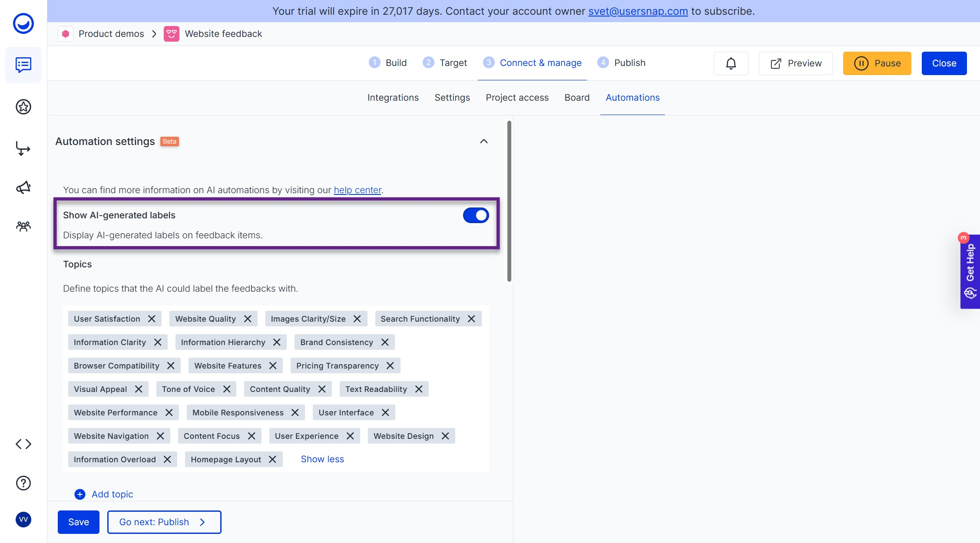Open the feedback list sidebar icon
Screen dimensions: 980x543
tap(23, 65)
